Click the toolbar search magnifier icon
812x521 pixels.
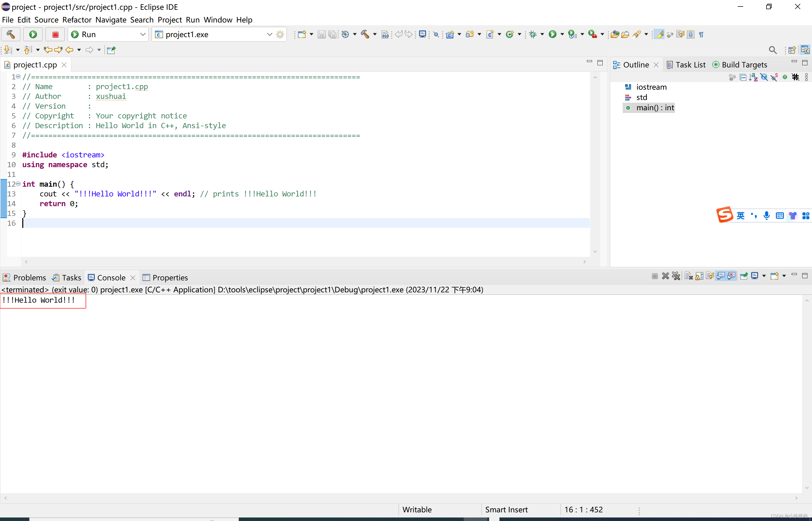[772, 50]
